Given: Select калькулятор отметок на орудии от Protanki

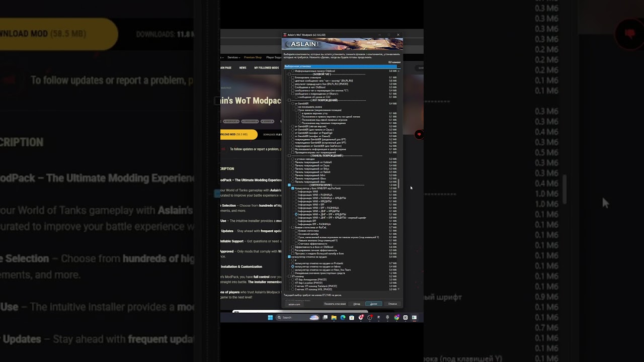Looking at the screenshot, I should [x=293, y=263].
